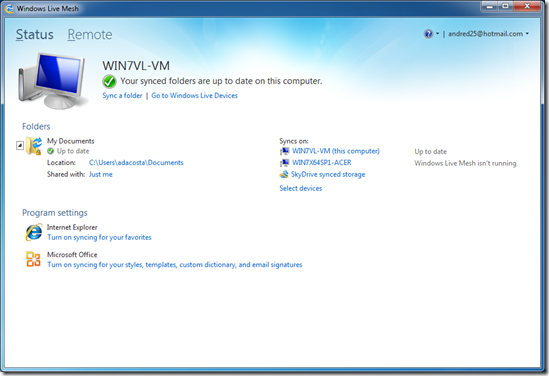Viewport: 549px width, 376px height.
Task: Click 'Windows Live Mesh isn't running' status text
Action: pyautogui.click(x=465, y=163)
